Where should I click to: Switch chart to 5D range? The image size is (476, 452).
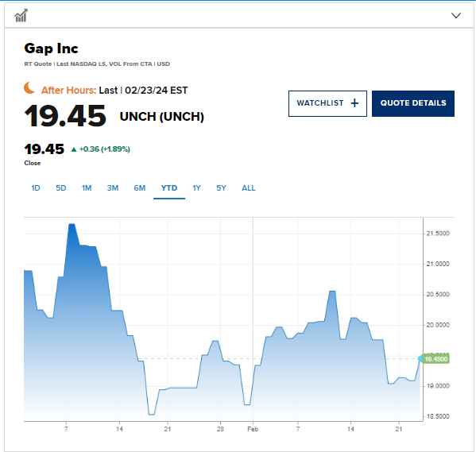pos(61,188)
